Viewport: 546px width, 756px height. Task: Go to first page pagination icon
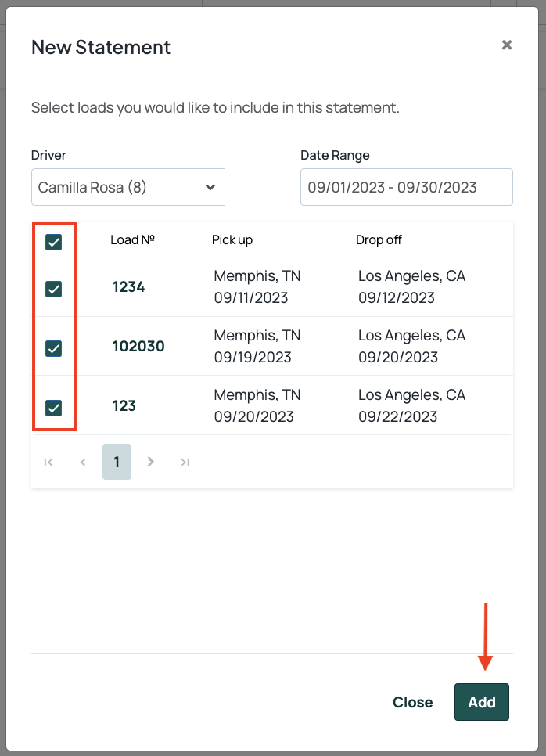[x=48, y=462]
